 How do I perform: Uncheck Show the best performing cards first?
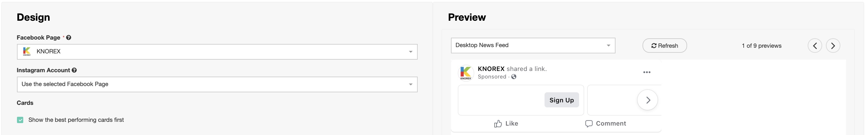click(20, 120)
